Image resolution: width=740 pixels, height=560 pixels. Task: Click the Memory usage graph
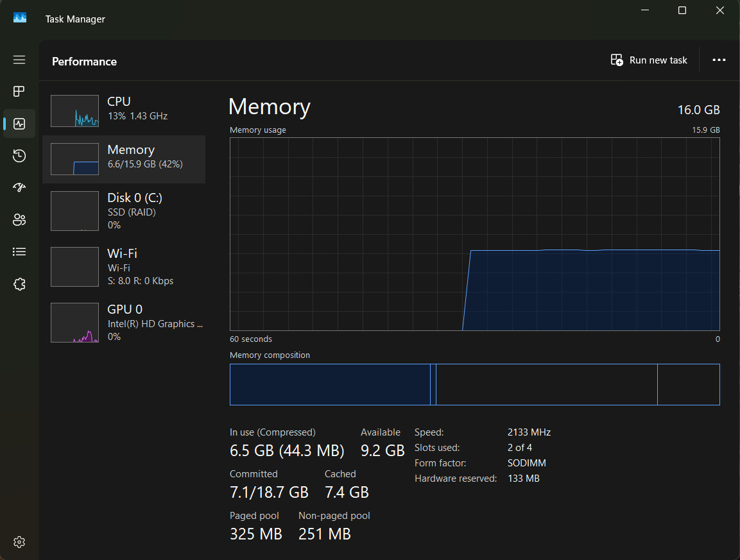click(474, 234)
